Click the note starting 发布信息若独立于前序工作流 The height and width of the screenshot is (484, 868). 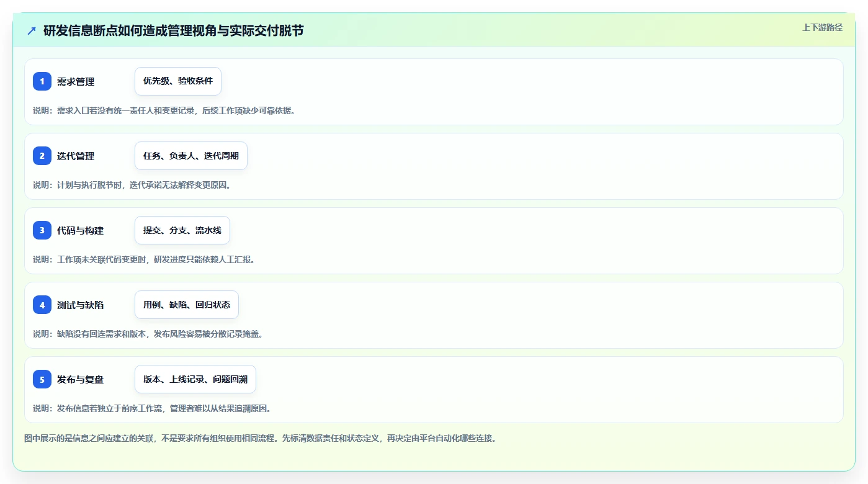[x=153, y=408]
